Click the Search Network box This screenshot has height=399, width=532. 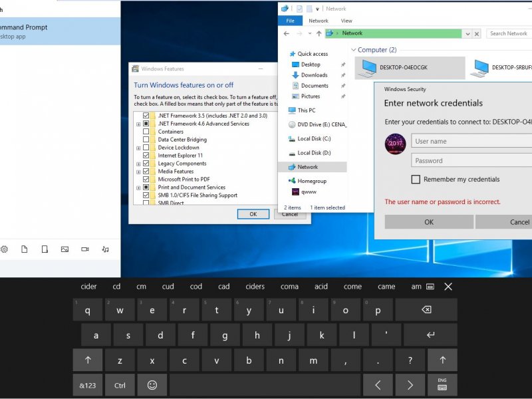[509, 34]
